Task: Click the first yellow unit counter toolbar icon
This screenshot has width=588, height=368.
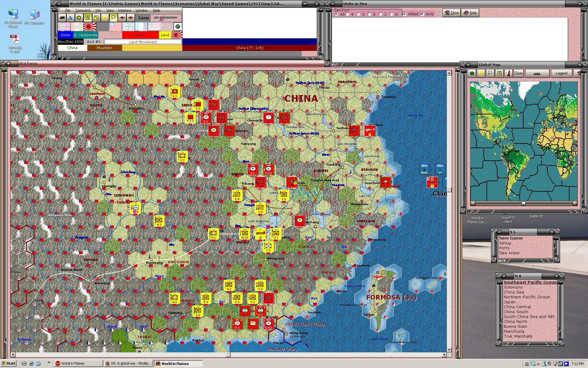Action: pos(88,18)
